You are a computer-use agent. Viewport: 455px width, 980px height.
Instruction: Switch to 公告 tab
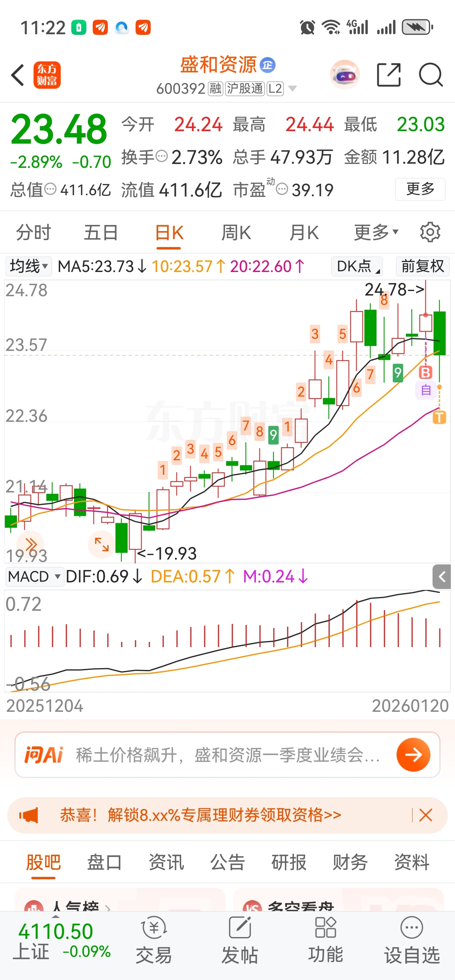[227, 862]
